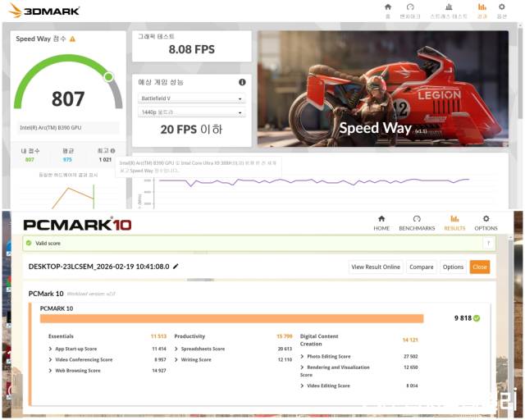The image size is (525, 420).
Task: Open the 3DMark stress test chart icon
Action: [x=449, y=7]
